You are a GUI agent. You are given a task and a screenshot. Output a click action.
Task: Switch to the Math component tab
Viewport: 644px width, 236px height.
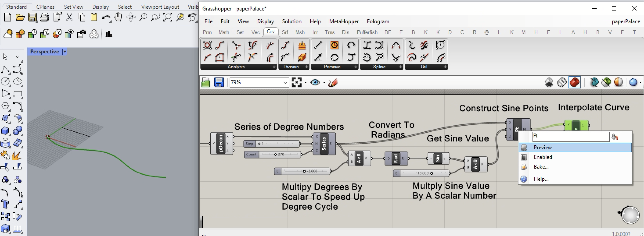(x=223, y=32)
